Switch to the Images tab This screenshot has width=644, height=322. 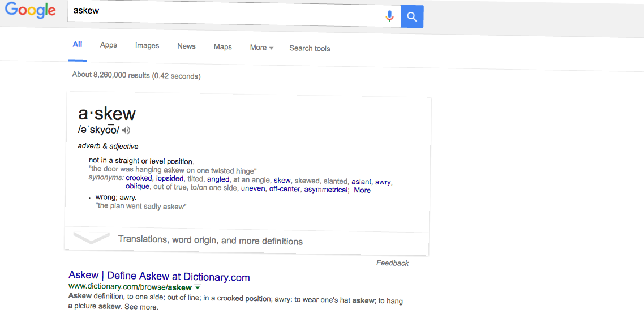(x=147, y=46)
